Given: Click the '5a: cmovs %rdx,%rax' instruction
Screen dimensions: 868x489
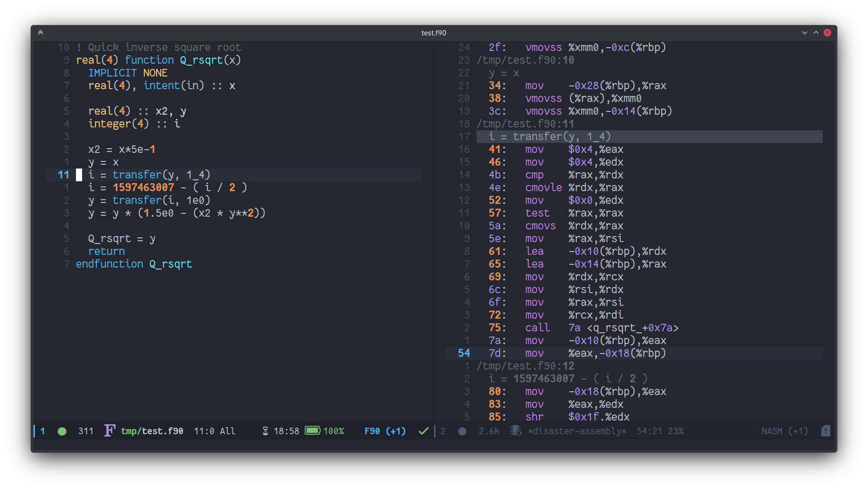Looking at the screenshot, I should [556, 226].
